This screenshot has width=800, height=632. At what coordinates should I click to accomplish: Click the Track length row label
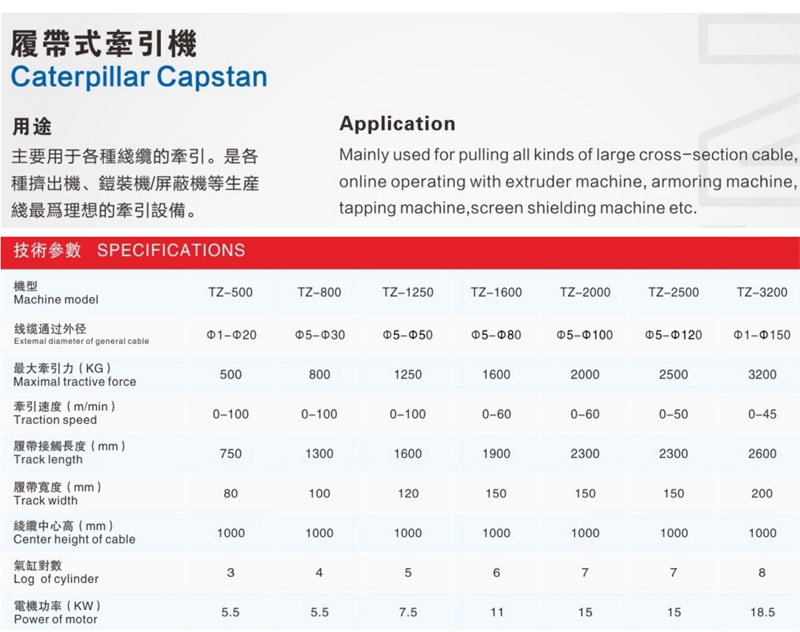pyautogui.click(x=48, y=460)
